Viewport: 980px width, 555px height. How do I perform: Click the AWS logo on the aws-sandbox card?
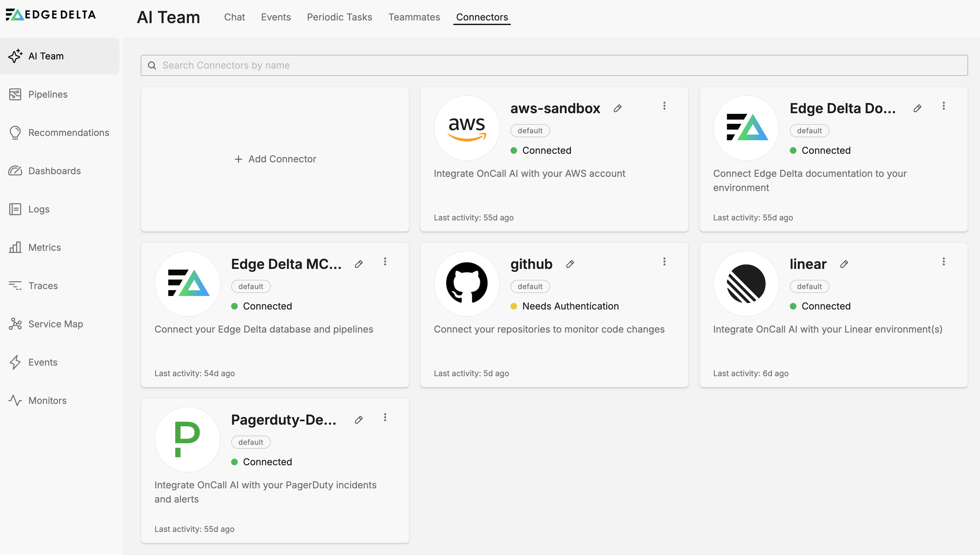[x=466, y=128]
